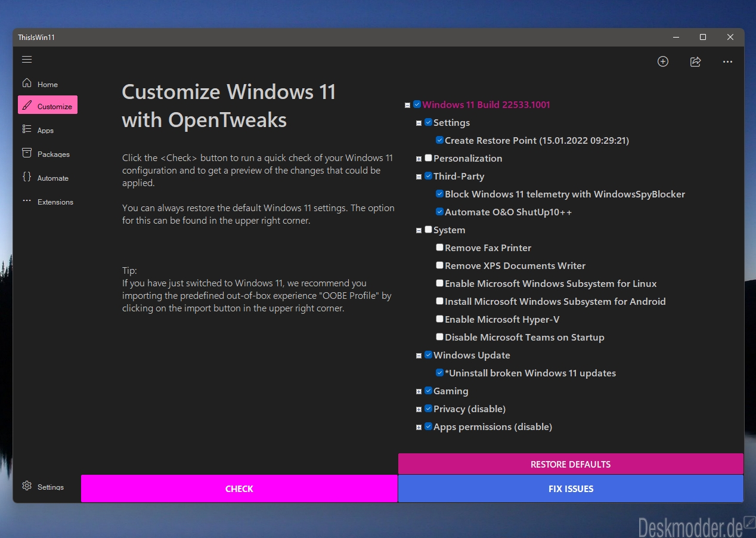
Task: Collapse the Settings tree node
Action: coord(419,123)
